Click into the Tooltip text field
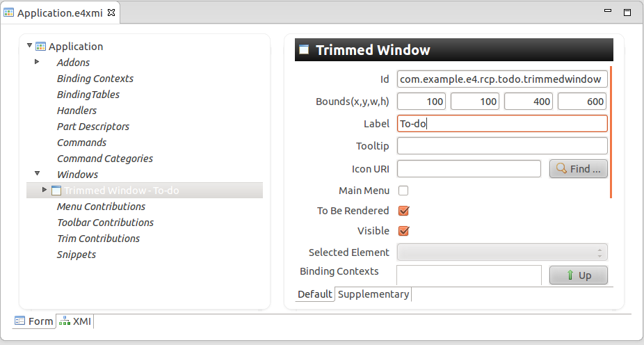Screen dimensions: 644x345 tap(502, 146)
